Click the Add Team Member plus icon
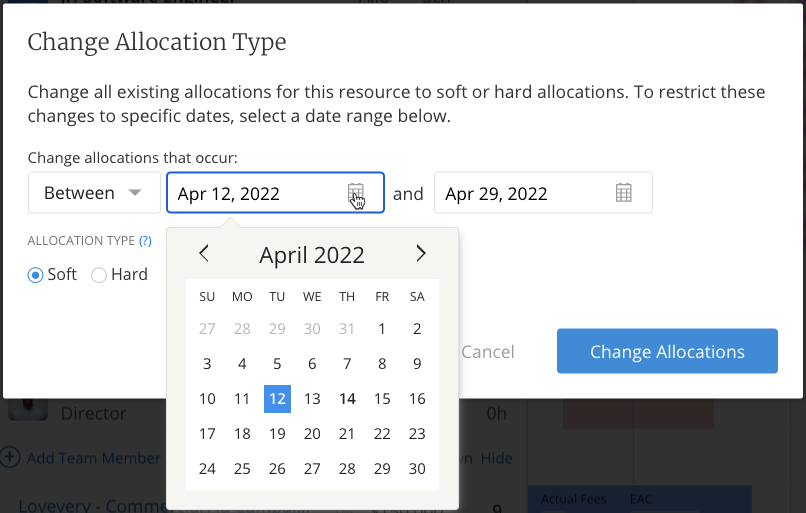806x513 pixels. 10,458
